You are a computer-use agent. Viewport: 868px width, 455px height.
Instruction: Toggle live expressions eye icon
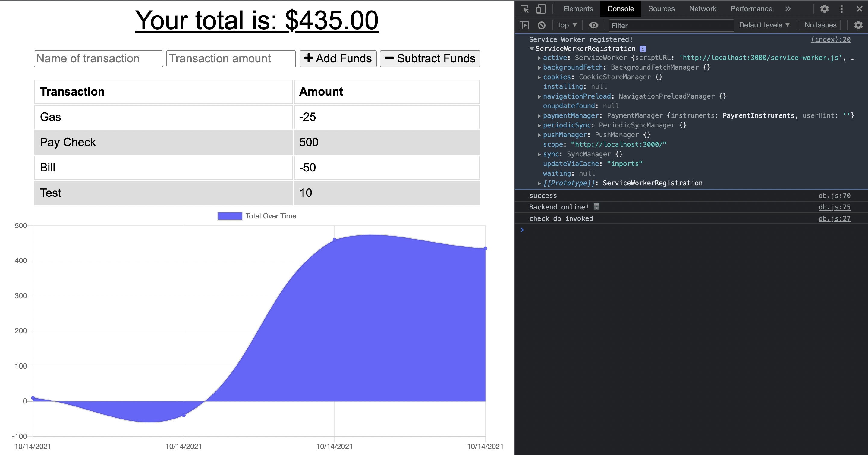point(593,25)
